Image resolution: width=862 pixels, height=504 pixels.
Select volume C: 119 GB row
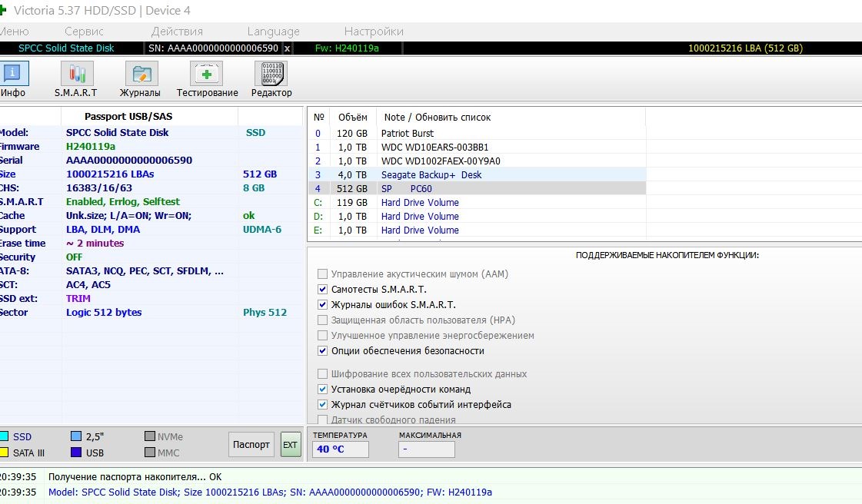[477, 203]
